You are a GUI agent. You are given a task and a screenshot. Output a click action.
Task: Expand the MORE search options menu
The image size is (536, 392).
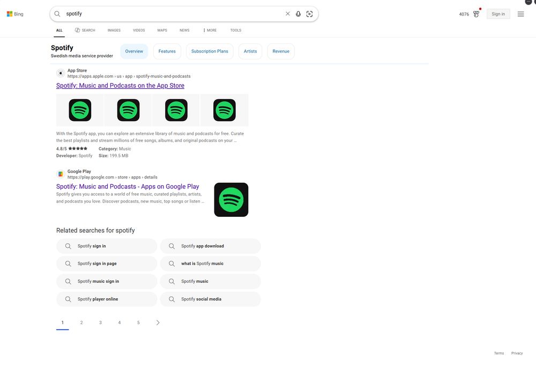pyautogui.click(x=210, y=31)
